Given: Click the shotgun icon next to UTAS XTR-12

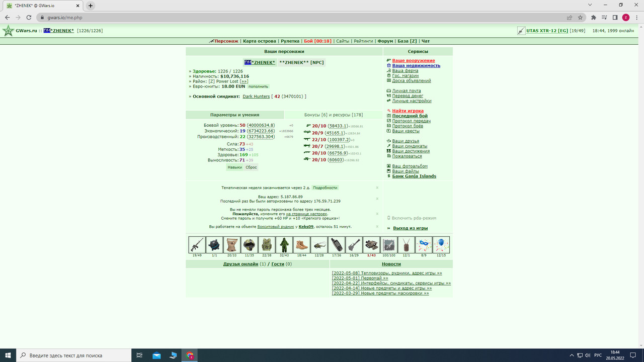Looking at the screenshot, I should click(x=521, y=31).
